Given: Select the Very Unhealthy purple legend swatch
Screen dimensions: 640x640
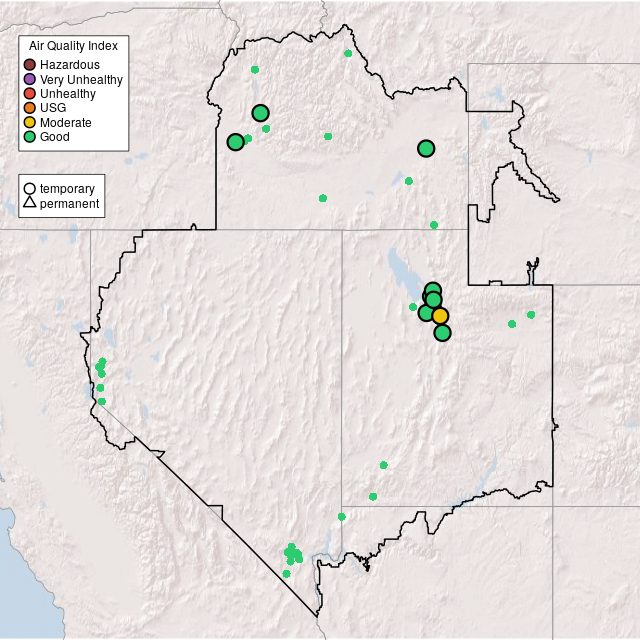Looking at the screenshot, I should pyautogui.click(x=30, y=79).
